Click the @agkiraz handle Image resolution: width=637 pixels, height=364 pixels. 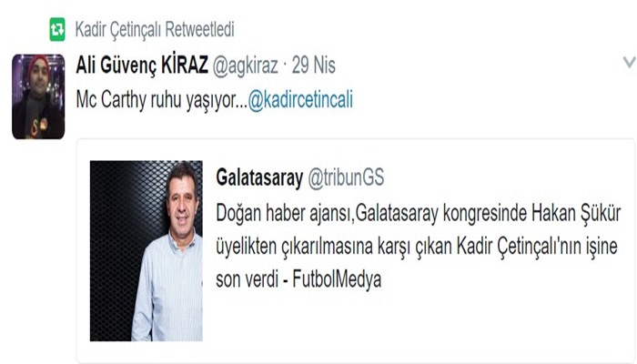[x=246, y=66]
